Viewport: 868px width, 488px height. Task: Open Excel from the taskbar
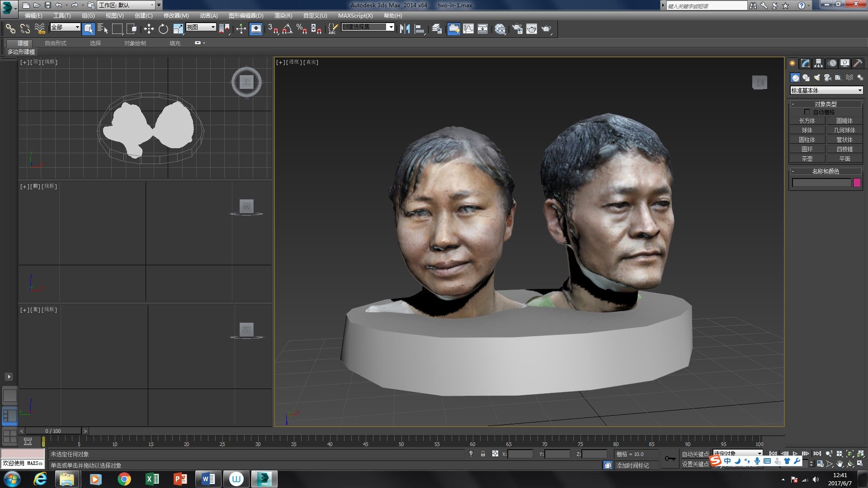[152, 479]
